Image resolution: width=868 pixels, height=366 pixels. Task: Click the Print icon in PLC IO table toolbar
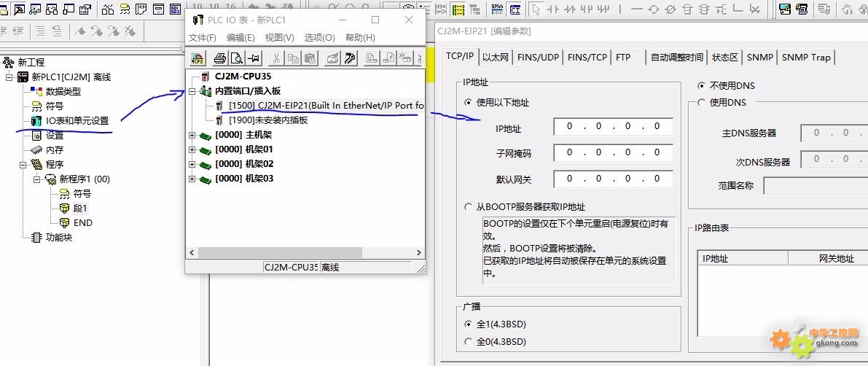(220, 58)
